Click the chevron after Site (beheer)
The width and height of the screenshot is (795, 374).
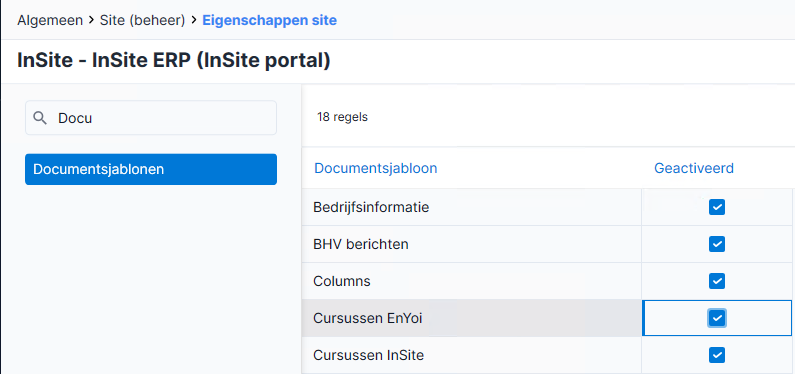[194, 21]
